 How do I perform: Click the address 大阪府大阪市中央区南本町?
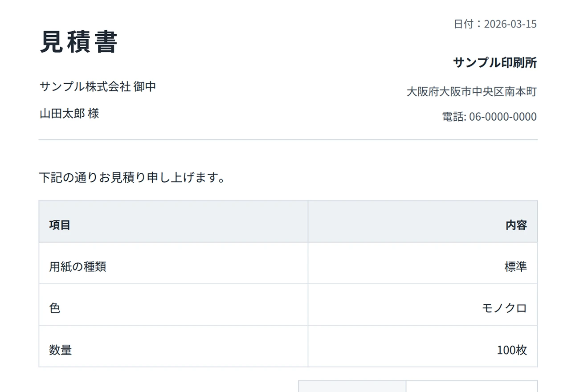click(471, 92)
